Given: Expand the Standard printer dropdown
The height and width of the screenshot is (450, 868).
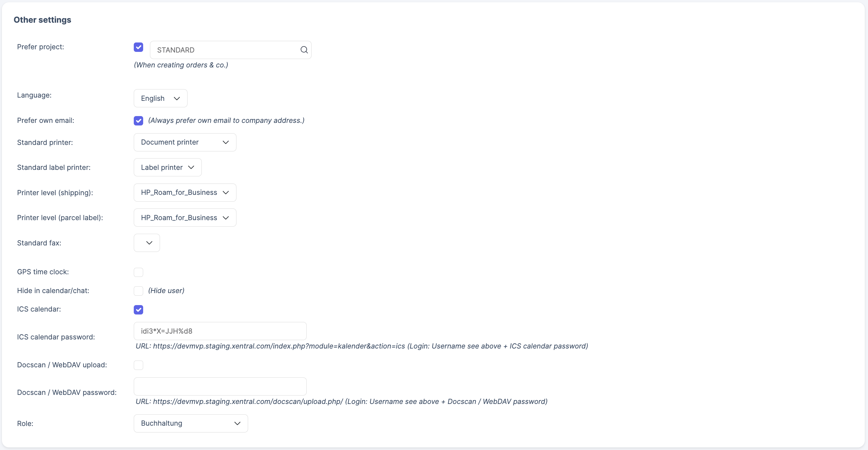Looking at the screenshot, I should 185,142.
